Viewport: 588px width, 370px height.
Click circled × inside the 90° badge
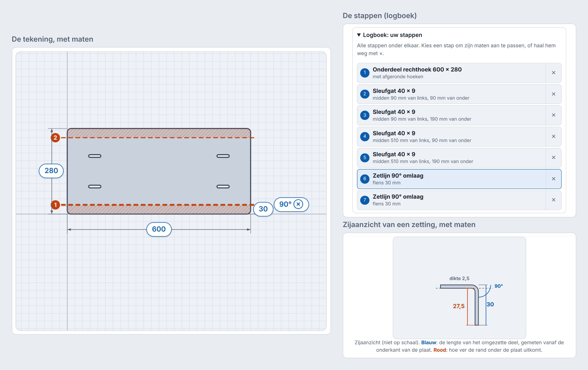(x=298, y=204)
